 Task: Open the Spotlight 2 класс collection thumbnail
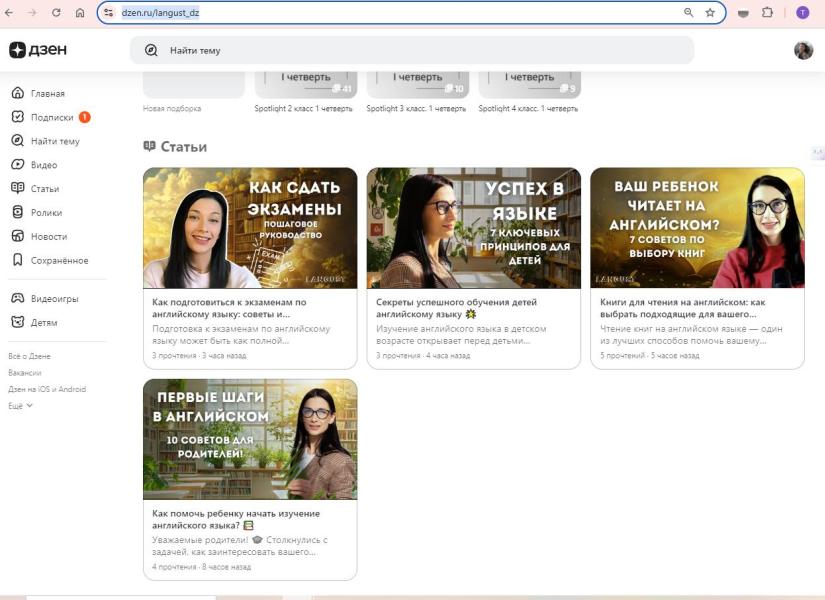306,84
